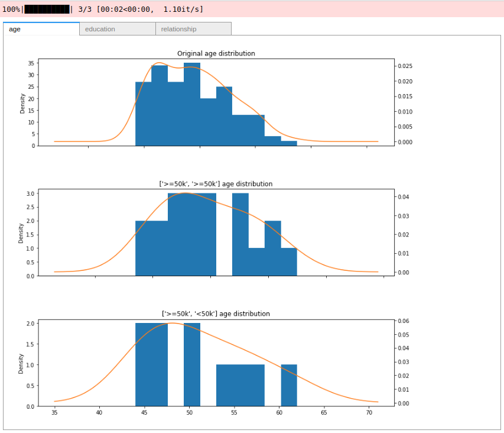Click the rightmost bar in the bottom histogram
Screen dimensions: 504x433
(x=289, y=386)
